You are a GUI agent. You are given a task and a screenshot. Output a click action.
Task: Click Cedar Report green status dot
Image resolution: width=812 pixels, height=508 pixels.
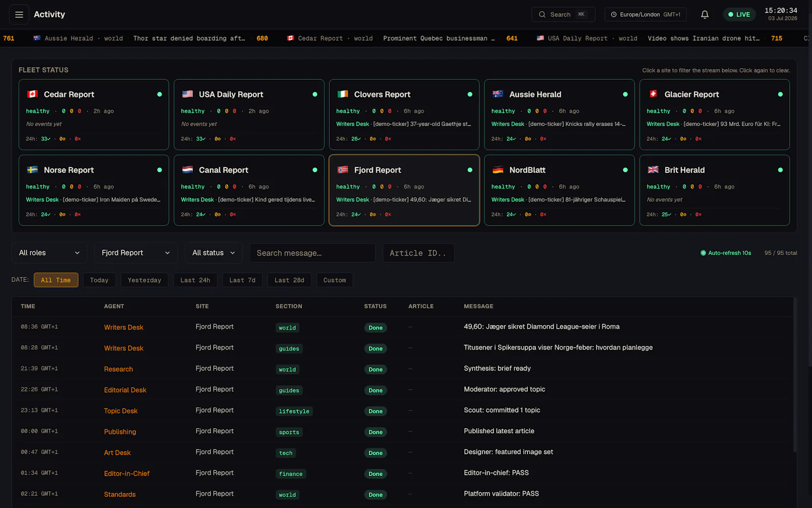click(x=159, y=94)
